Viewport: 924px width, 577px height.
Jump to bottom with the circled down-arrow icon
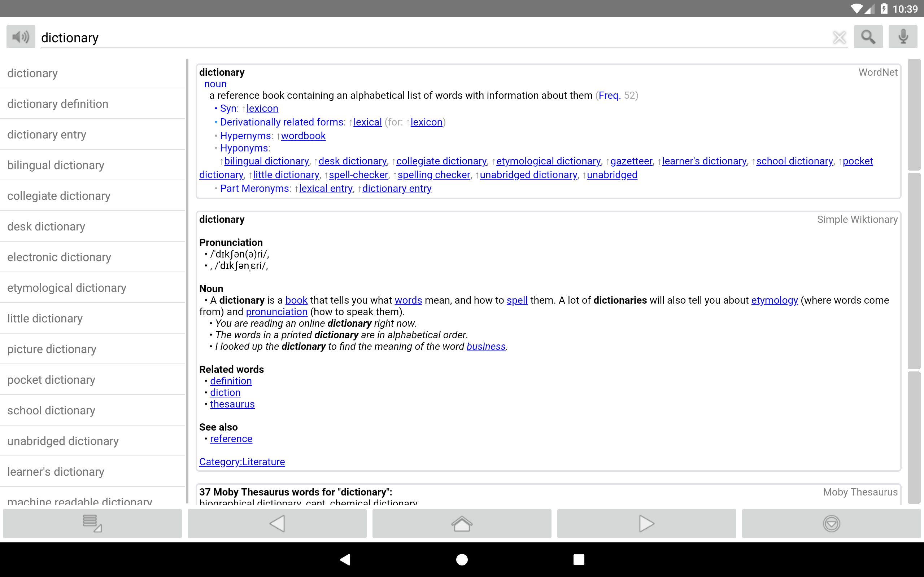[832, 523]
